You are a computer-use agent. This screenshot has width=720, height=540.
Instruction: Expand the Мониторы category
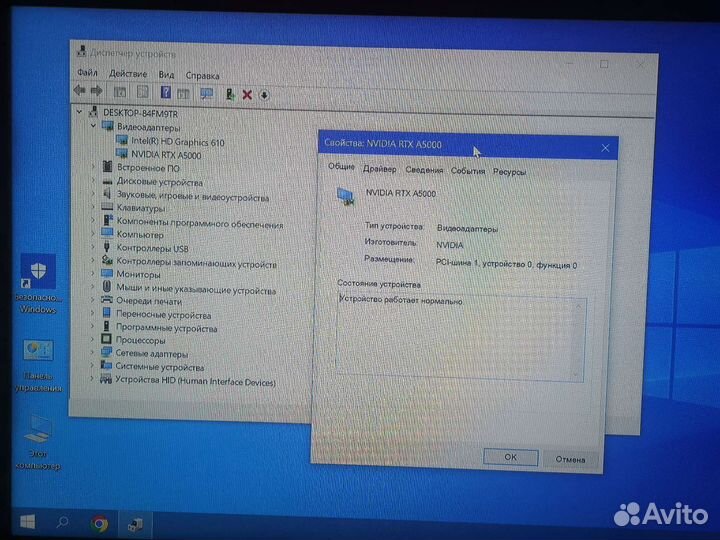click(93, 273)
